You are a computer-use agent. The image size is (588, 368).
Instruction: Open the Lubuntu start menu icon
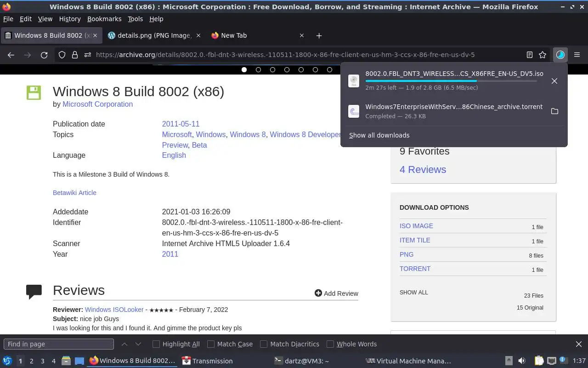point(7,361)
